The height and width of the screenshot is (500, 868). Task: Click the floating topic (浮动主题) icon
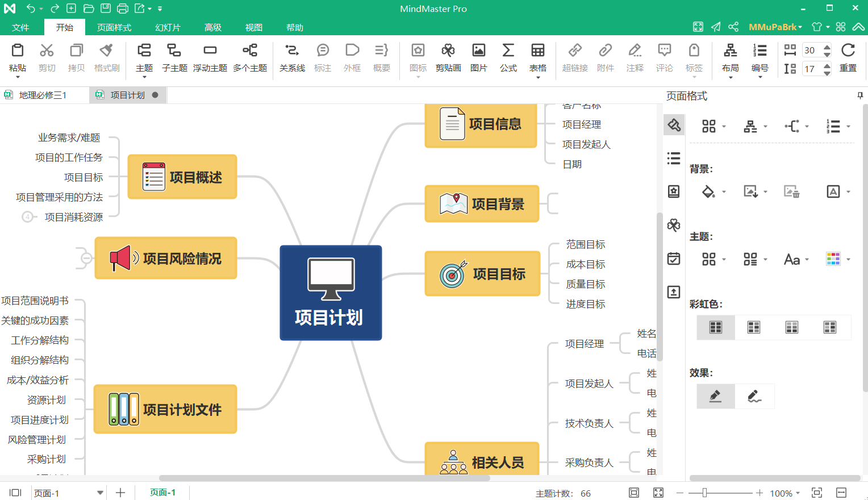click(210, 57)
